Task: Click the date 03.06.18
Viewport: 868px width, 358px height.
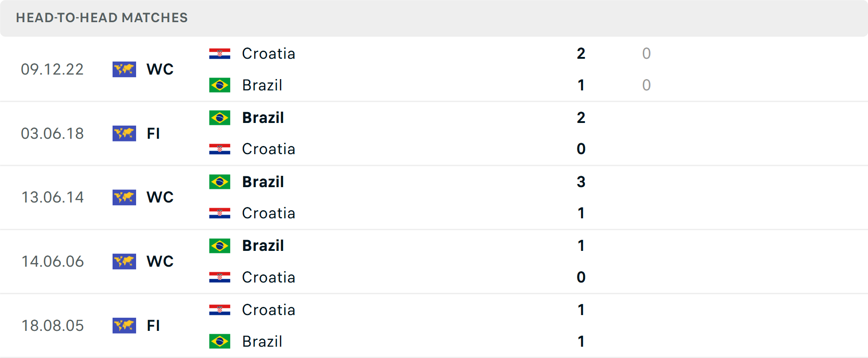Action: point(52,133)
